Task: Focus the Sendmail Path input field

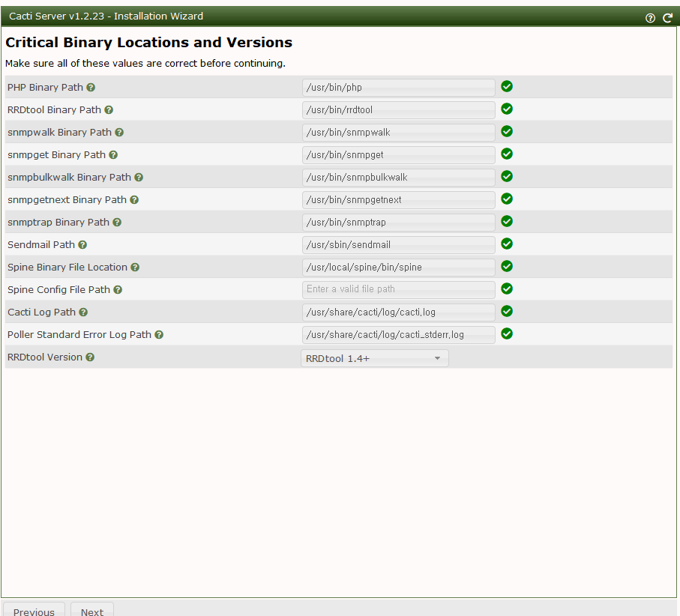Action: pyautogui.click(x=399, y=245)
